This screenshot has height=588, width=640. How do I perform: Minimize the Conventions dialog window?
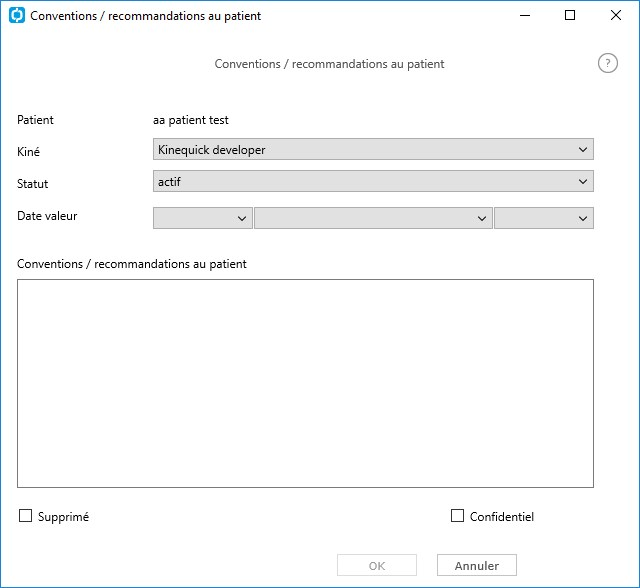pos(525,16)
